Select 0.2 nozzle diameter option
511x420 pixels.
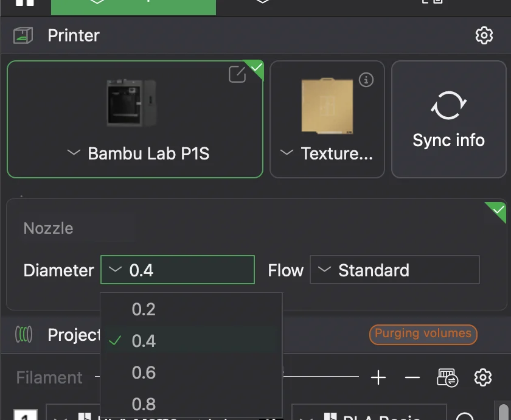(191, 309)
